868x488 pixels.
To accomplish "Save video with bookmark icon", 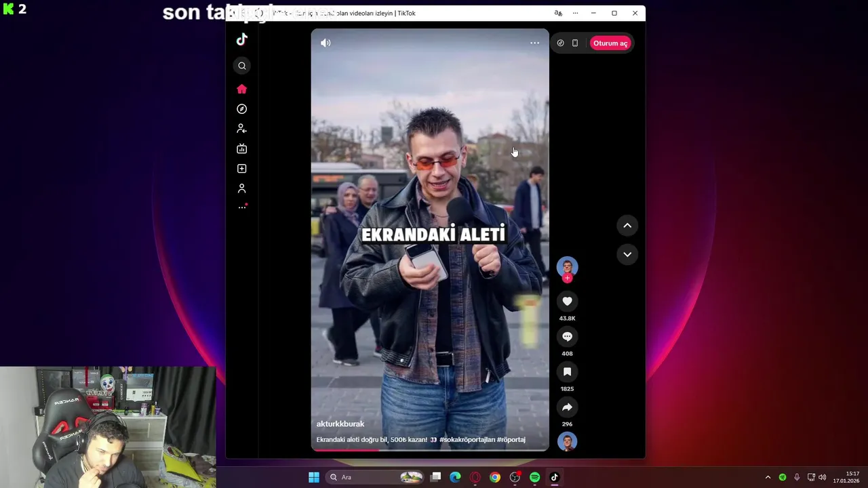I will [568, 372].
